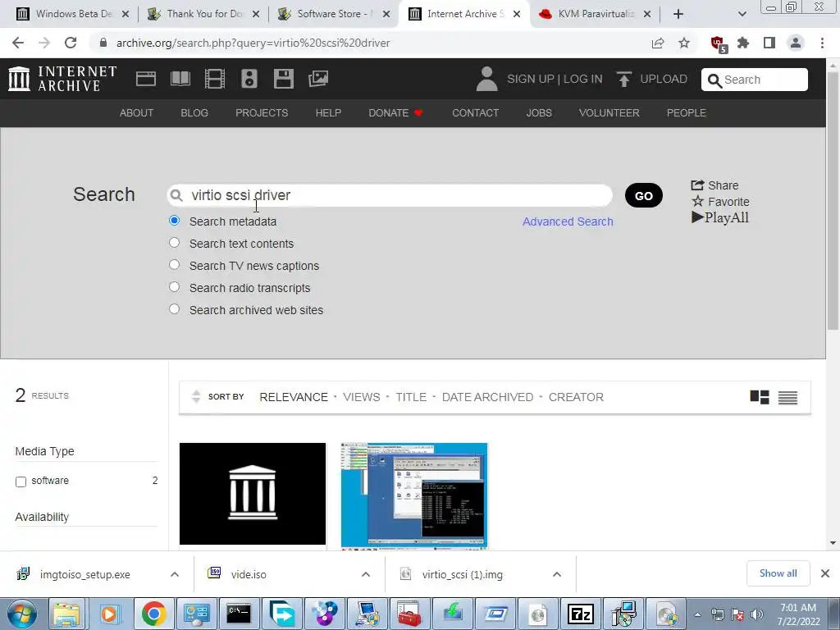The width and height of the screenshot is (840, 630).
Task: Switch to list view icon
Action: (787, 398)
